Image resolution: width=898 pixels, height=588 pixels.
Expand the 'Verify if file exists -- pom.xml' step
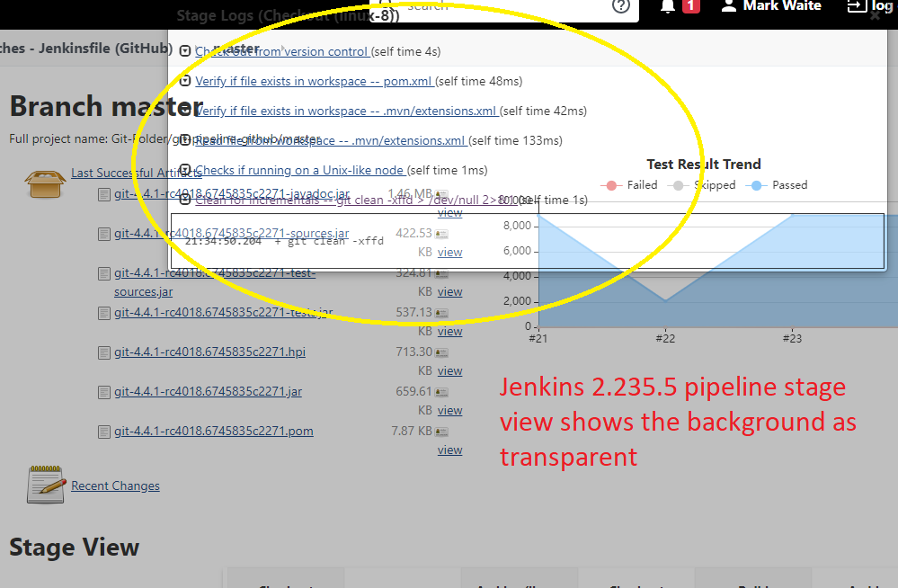(x=185, y=81)
